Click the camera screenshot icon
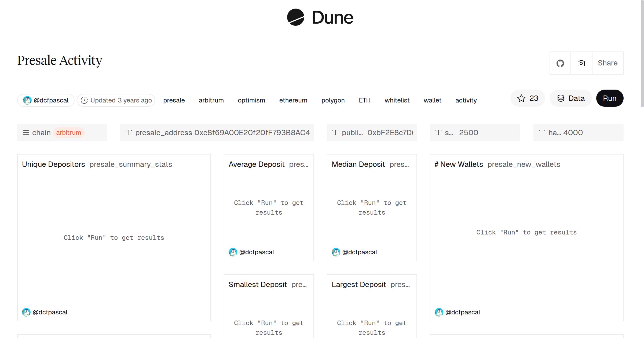Viewport: 644px width, 338px height. click(x=581, y=63)
